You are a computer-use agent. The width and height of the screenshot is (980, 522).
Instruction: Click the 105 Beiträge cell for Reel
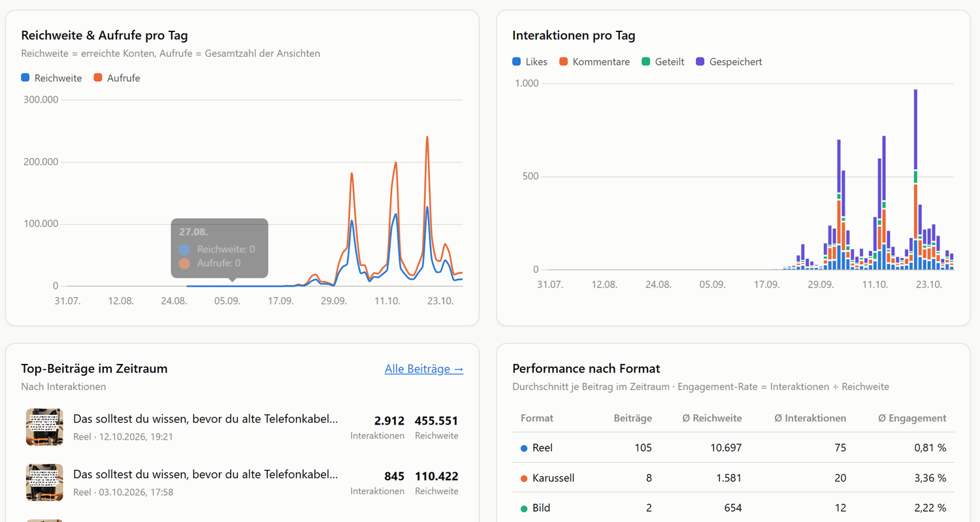click(643, 448)
